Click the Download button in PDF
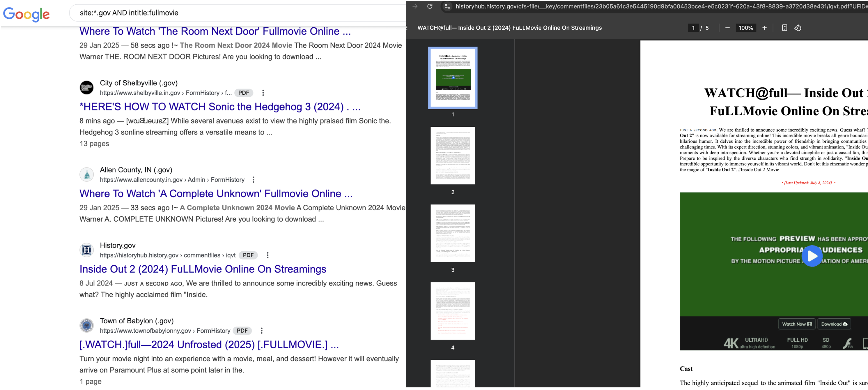The width and height of the screenshot is (868, 390). pos(834,324)
